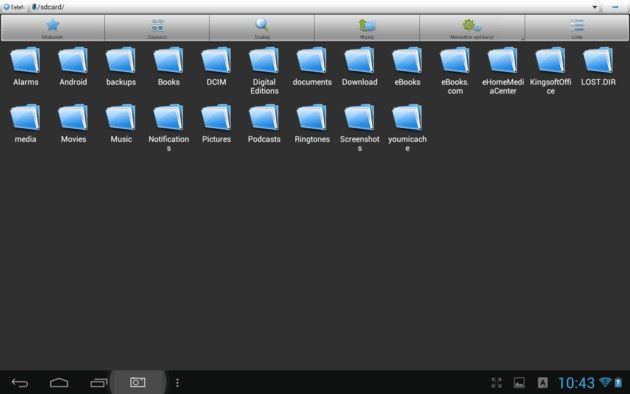
Task: Tap the Wi-Fi signal icon
Action: pos(605,382)
